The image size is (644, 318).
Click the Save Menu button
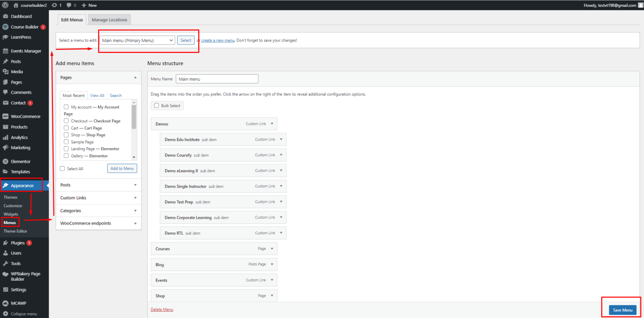click(623, 310)
